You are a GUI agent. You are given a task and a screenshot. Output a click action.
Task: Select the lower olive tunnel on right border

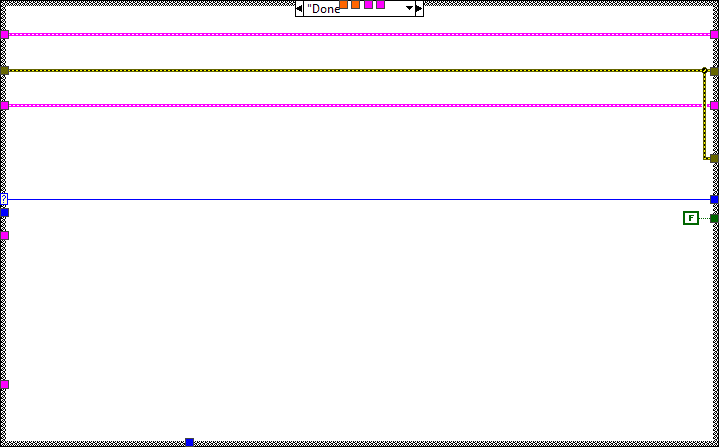tap(714, 158)
